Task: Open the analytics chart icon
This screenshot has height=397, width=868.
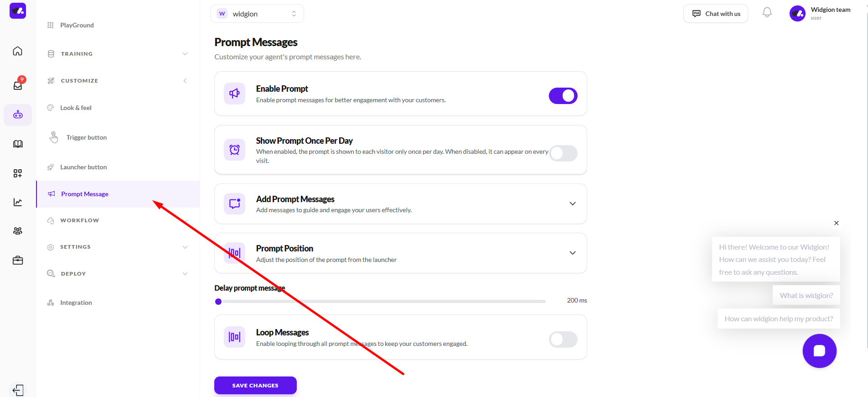Action: (18, 202)
